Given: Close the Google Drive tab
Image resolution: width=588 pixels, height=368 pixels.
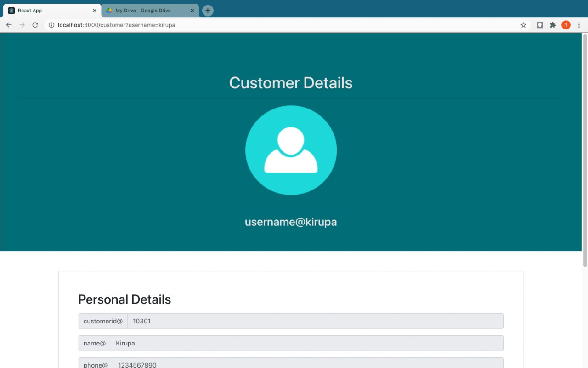Looking at the screenshot, I should (192, 11).
